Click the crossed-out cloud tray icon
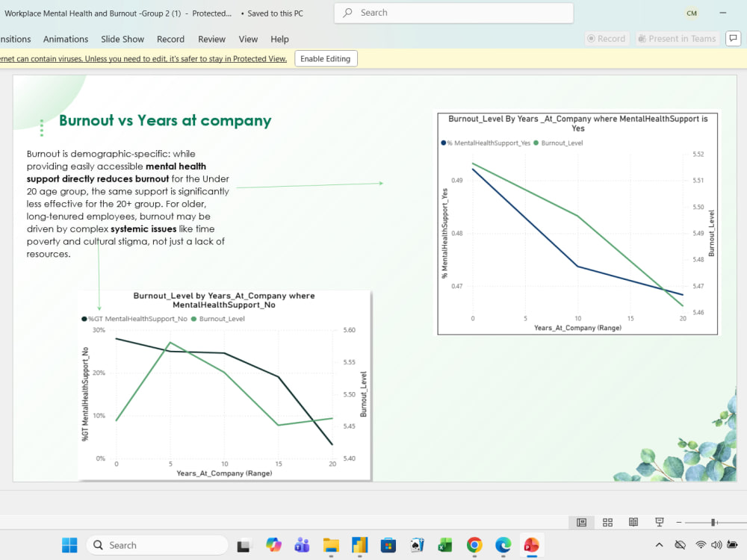 681,545
